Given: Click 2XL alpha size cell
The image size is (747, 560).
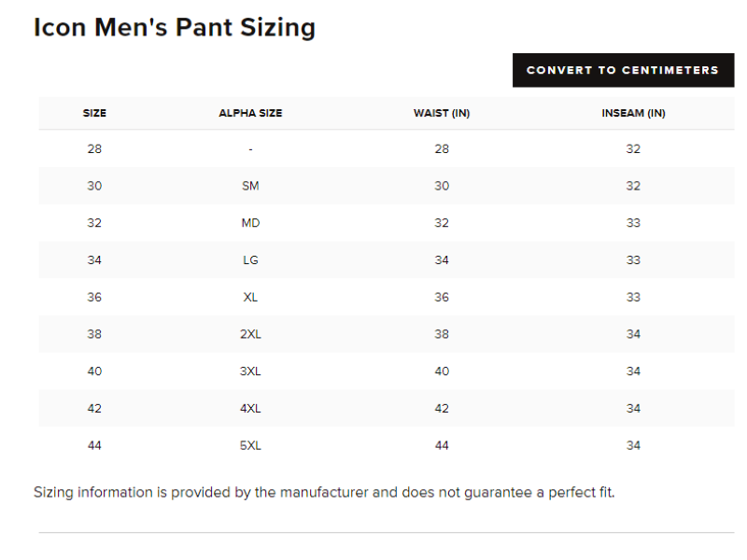Looking at the screenshot, I should click(x=250, y=334).
